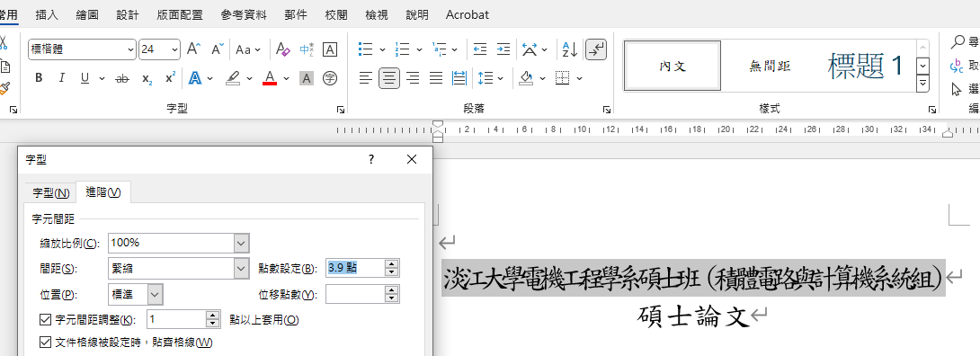Shrink font size with the smaller-A icon
The image size is (980, 356).
tap(217, 49)
